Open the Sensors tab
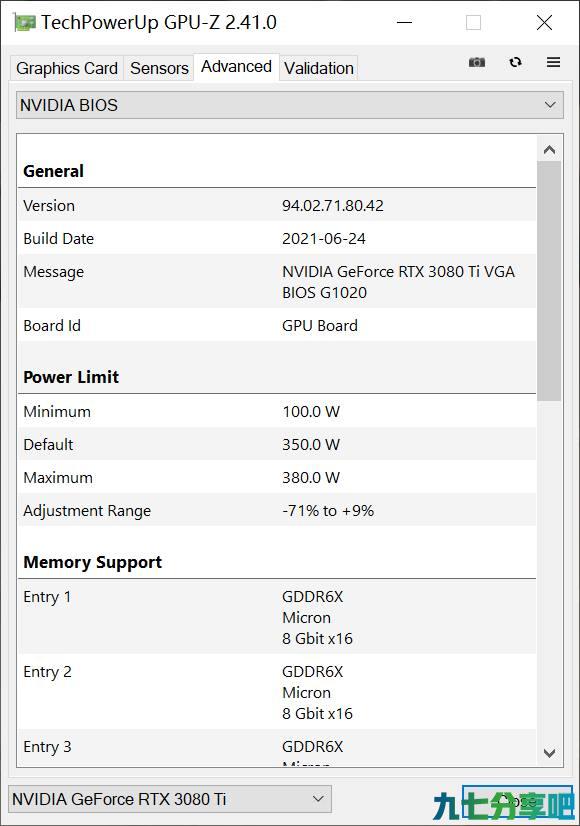This screenshot has height=826, width=580. coord(159,68)
